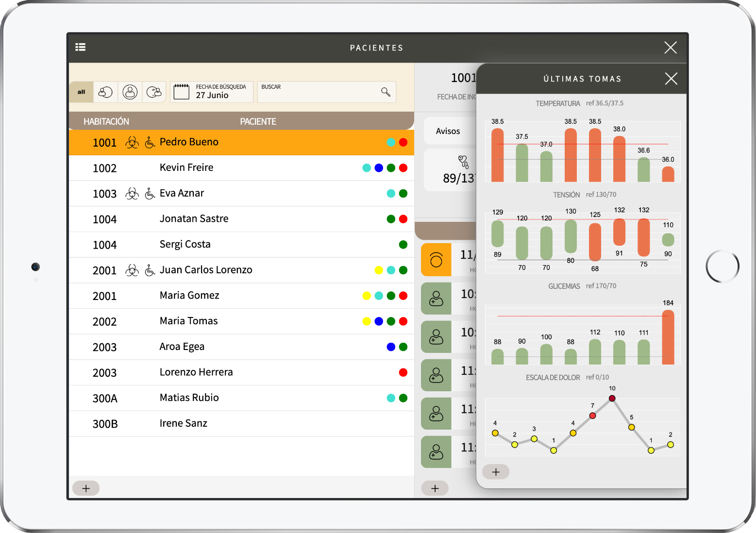Toggle the patient with speech bubble filter

click(154, 92)
